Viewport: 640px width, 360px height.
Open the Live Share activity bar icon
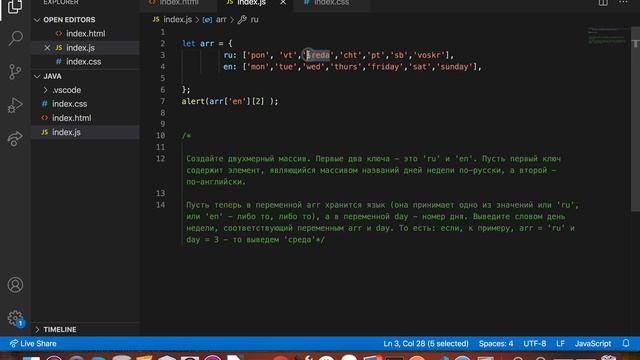15,139
